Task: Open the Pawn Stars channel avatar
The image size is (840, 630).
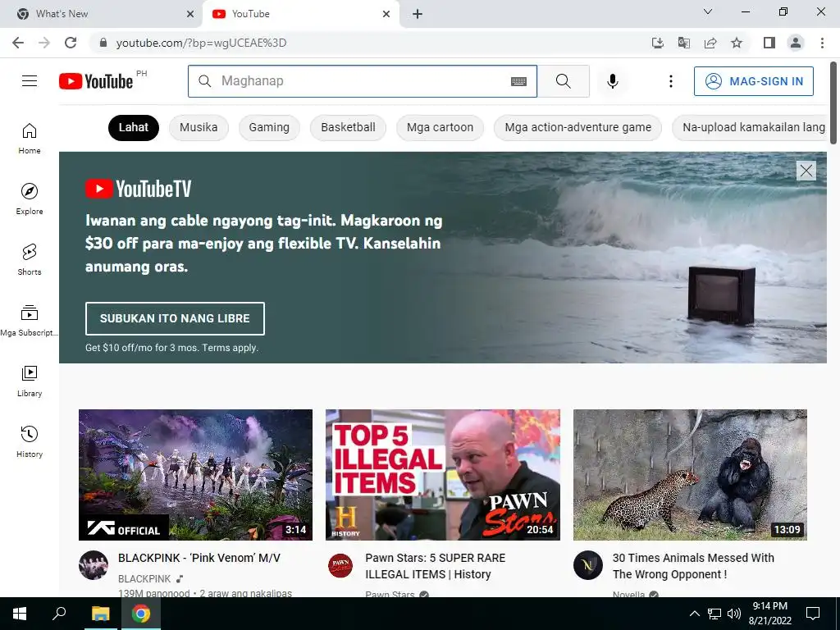Action: (340, 565)
